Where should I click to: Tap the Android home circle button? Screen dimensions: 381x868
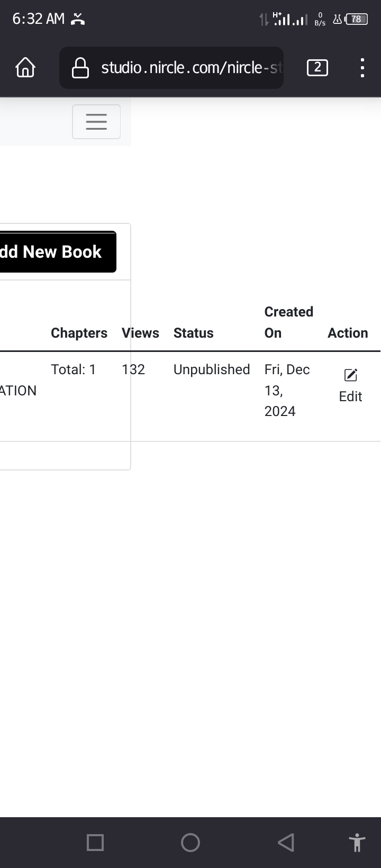click(x=190, y=842)
